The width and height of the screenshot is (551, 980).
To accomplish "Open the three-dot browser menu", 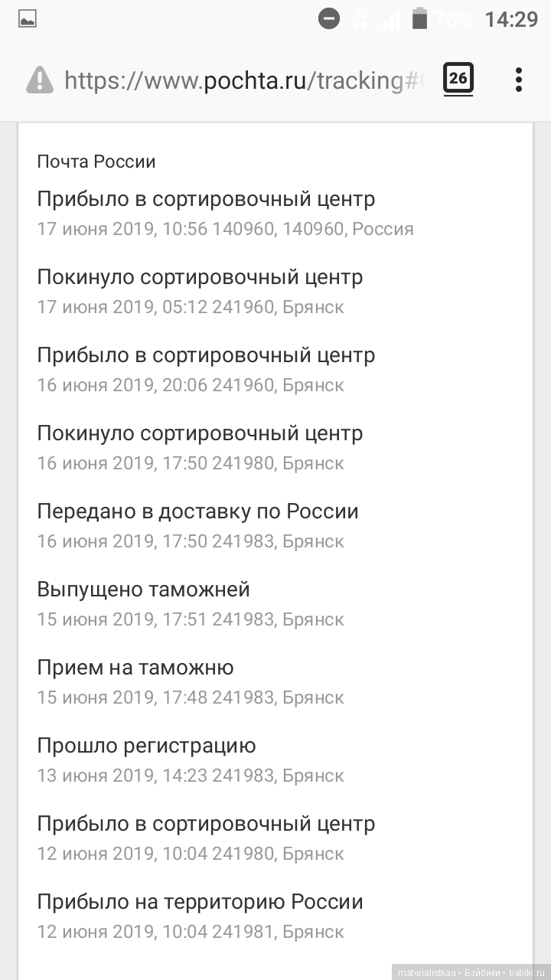I will point(519,80).
